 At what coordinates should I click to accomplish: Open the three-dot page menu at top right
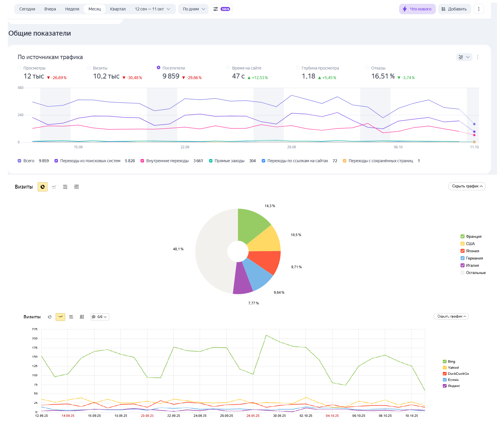(x=478, y=9)
